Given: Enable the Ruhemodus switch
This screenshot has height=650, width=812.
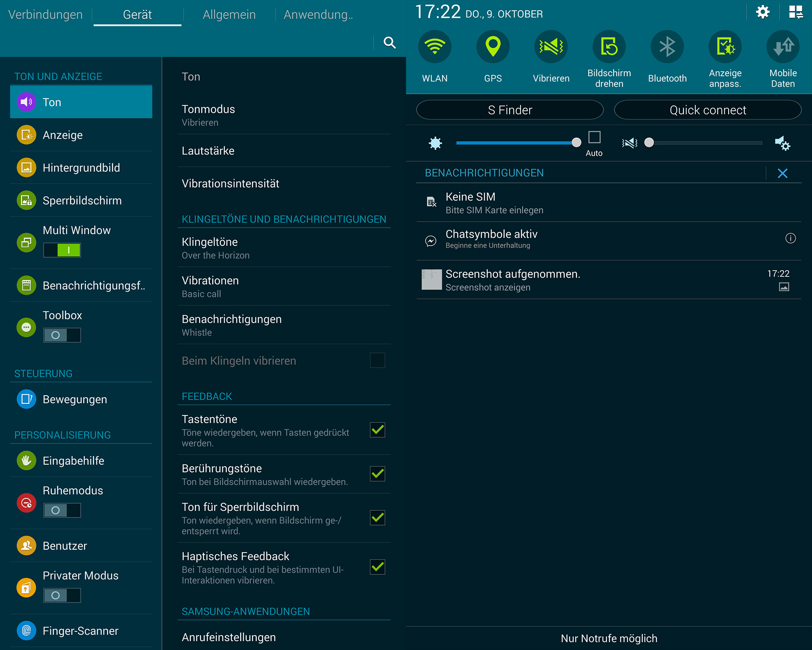Looking at the screenshot, I should 62,510.
